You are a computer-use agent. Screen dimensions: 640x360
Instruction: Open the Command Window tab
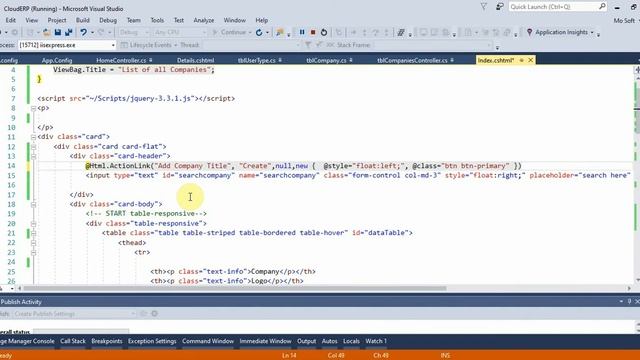208,341
